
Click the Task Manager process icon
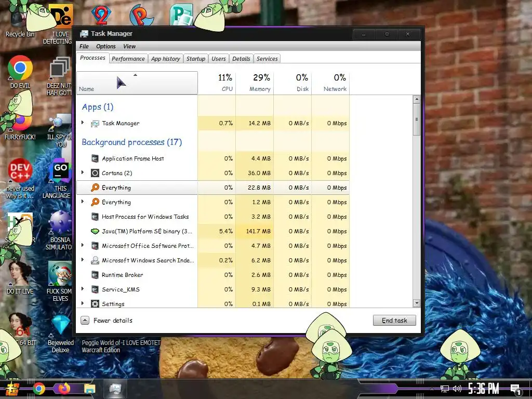[95, 124]
